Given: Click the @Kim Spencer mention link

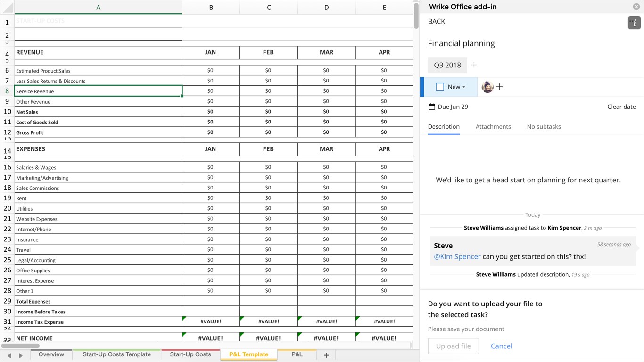Looking at the screenshot, I should tap(457, 256).
